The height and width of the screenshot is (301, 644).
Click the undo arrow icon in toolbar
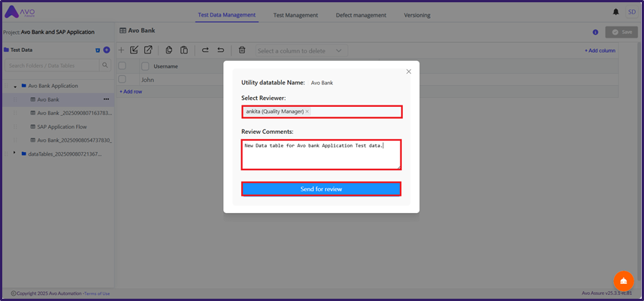[x=220, y=50]
